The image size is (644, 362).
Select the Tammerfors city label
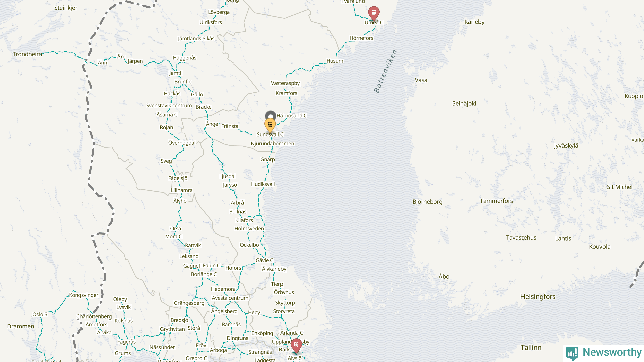[x=496, y=201]
